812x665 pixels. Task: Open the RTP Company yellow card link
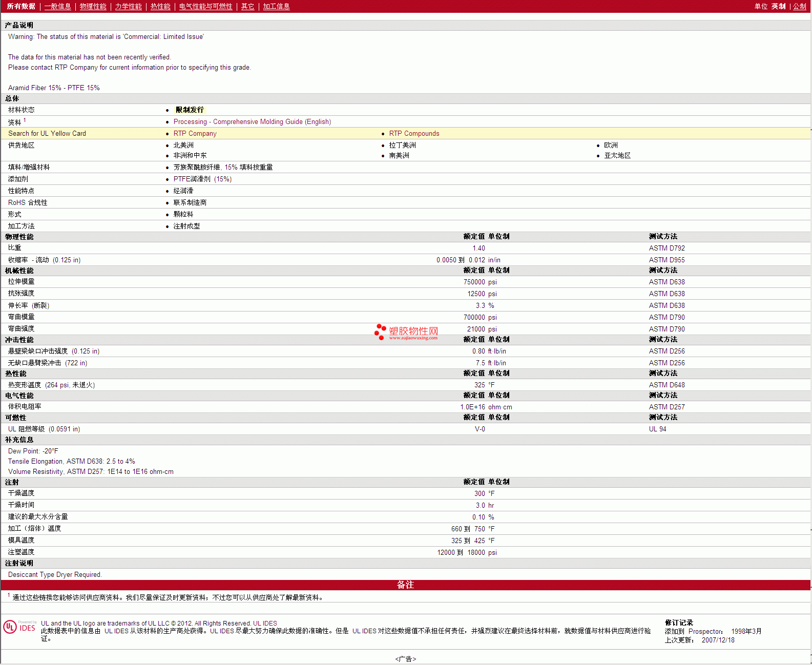pyautogui.click(x=195, y=134)
